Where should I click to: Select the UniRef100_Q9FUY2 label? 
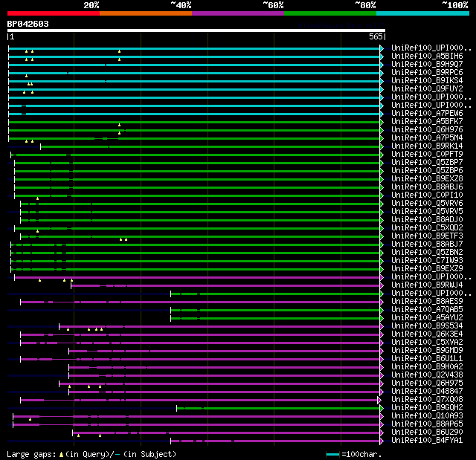click(x=427, y=89)
